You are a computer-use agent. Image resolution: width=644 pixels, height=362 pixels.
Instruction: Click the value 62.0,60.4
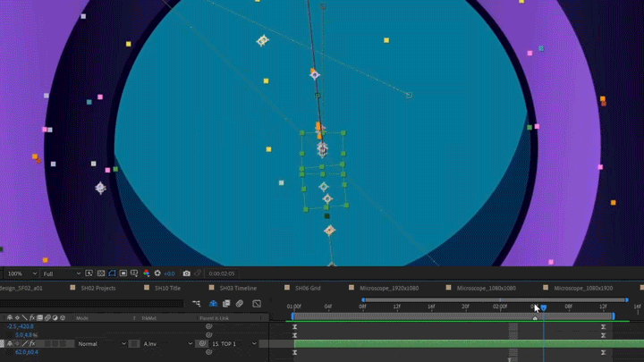coord(27,352)
